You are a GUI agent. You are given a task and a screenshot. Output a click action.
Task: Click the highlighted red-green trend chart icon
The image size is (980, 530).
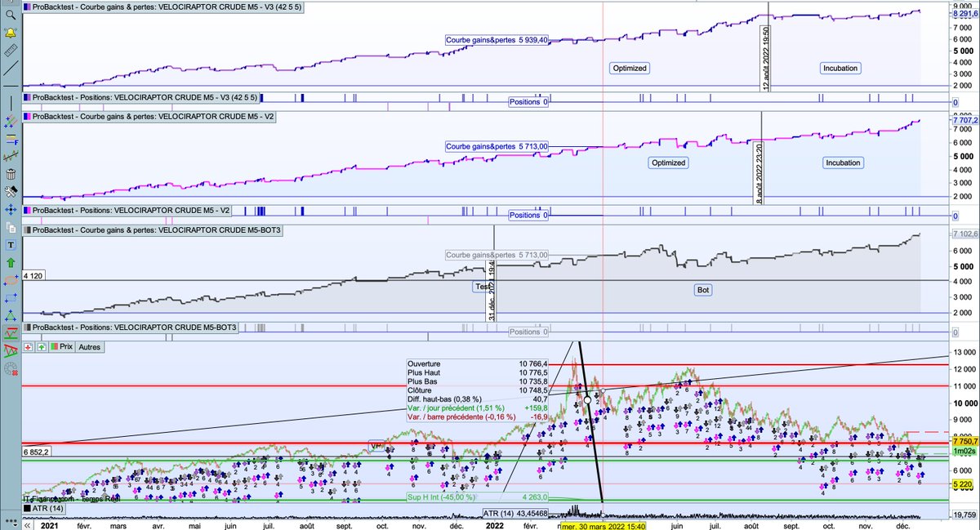point(11,333)
